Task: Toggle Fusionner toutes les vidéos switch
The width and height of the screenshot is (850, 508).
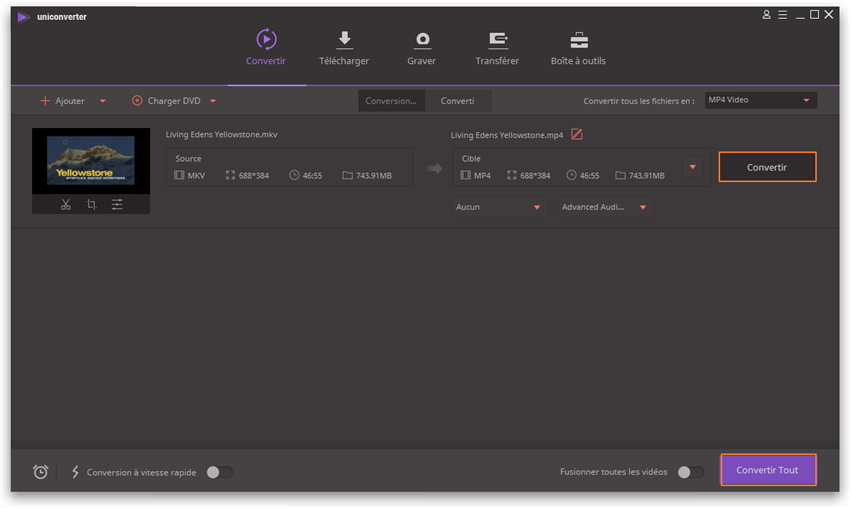Action: (x=690, y=472)
